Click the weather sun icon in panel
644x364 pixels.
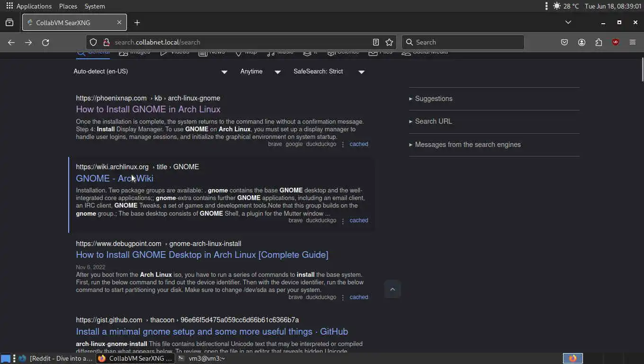click(x=557, y=6)
